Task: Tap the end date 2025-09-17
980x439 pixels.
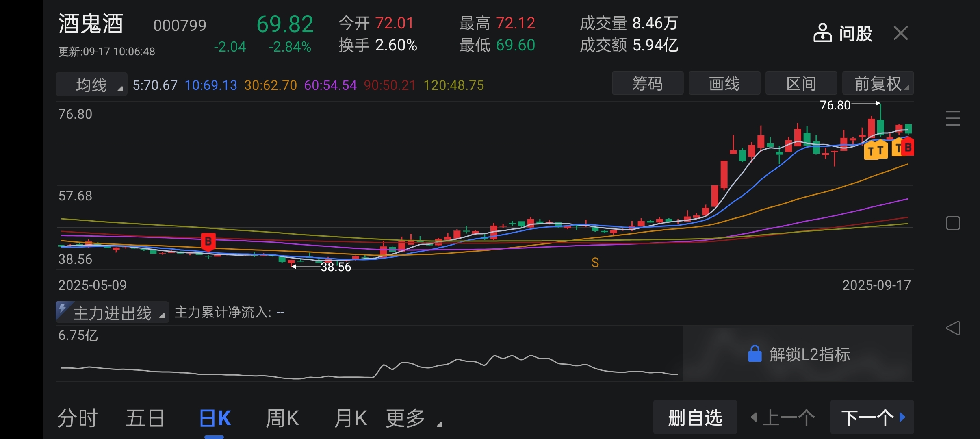Action: 876,285
